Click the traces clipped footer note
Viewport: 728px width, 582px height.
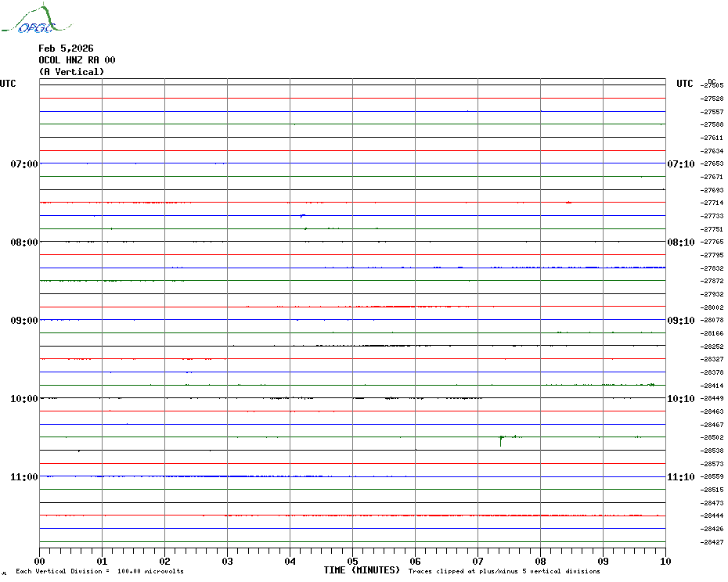click(504, 571)
